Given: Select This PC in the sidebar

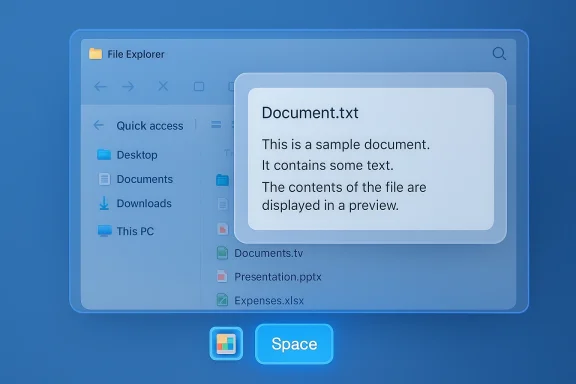Looking at the screenshot, I should pos(126,231).
